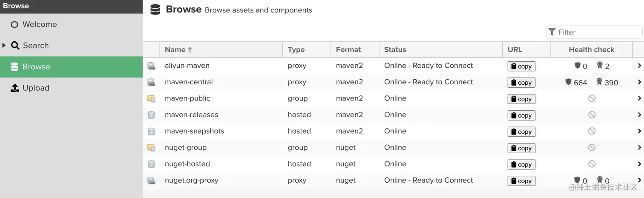The width and height of the screenshot is (644, 198).
Task: Select the maven-snapshots repository name
Action: pyautogui.click(x=194, y=131)
